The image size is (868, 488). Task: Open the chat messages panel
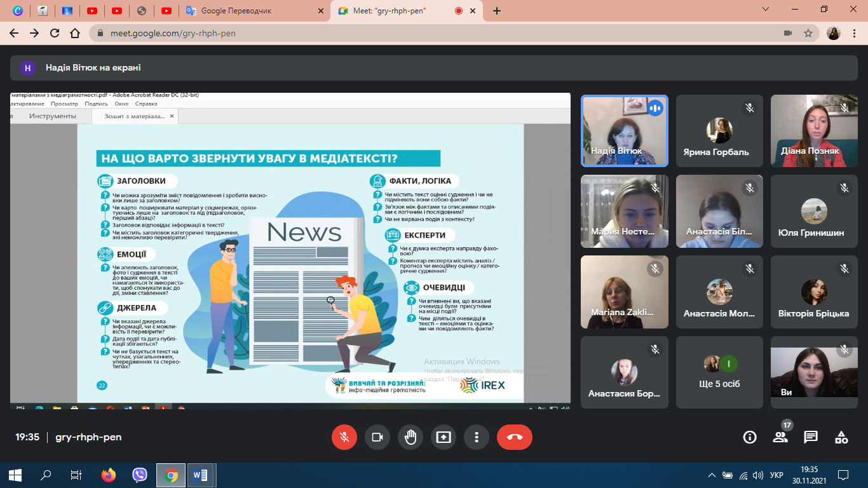click(x=811, y=437)
